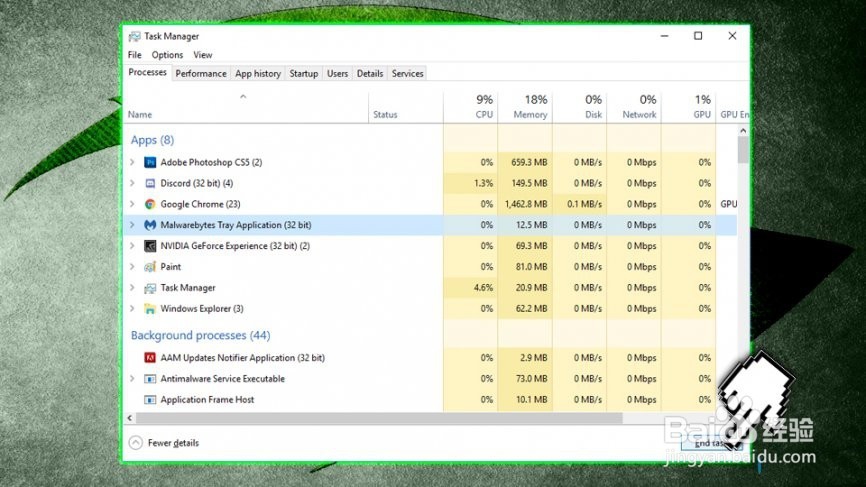The image size is (866, 487).
Task: Sort by the GPU column header
Action: [689, 107]
